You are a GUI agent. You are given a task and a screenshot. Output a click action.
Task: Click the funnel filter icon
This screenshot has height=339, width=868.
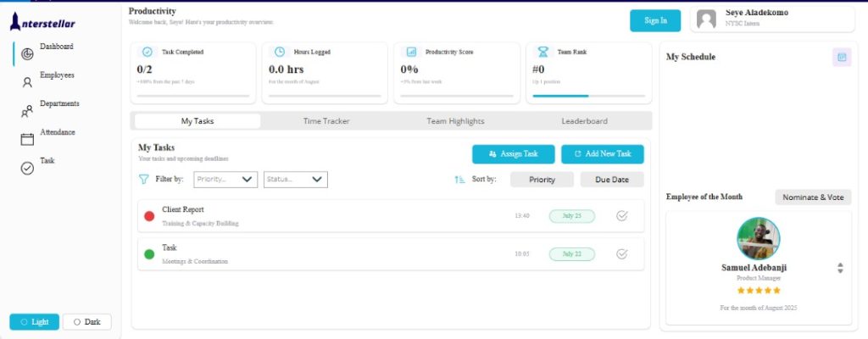[143, 179]
